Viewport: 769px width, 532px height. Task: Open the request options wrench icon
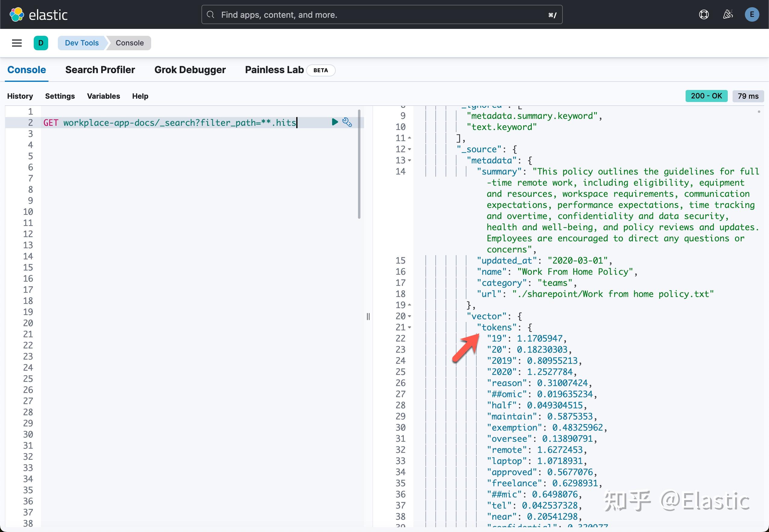pyautogui.click(x=347, y=122)
